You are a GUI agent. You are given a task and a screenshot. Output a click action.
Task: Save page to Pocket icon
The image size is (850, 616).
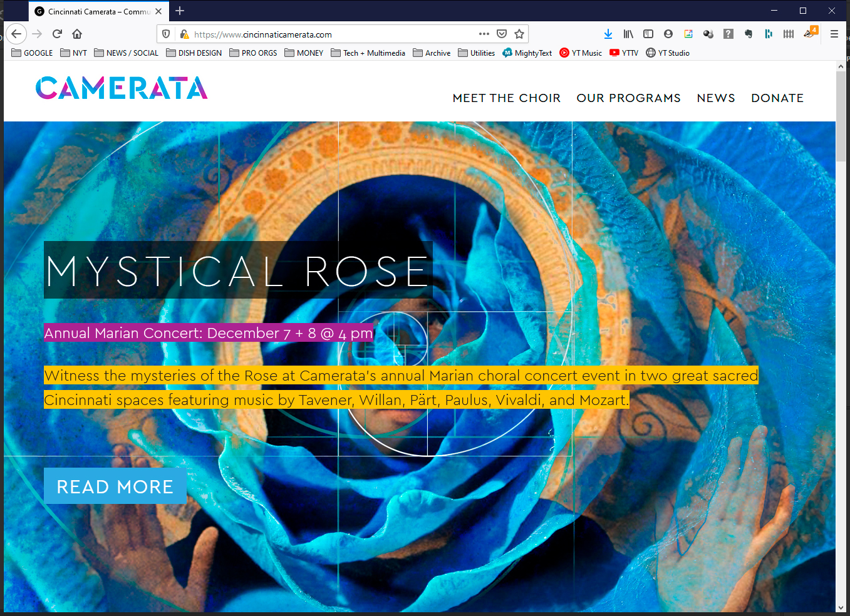click(x=502, y=34)
